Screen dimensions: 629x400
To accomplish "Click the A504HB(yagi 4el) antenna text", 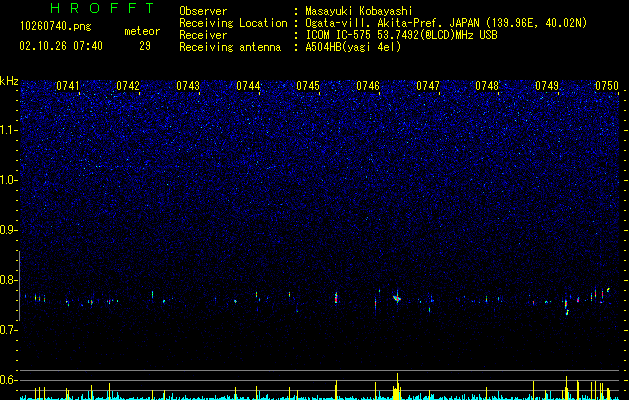I will (x=353, y=47).
